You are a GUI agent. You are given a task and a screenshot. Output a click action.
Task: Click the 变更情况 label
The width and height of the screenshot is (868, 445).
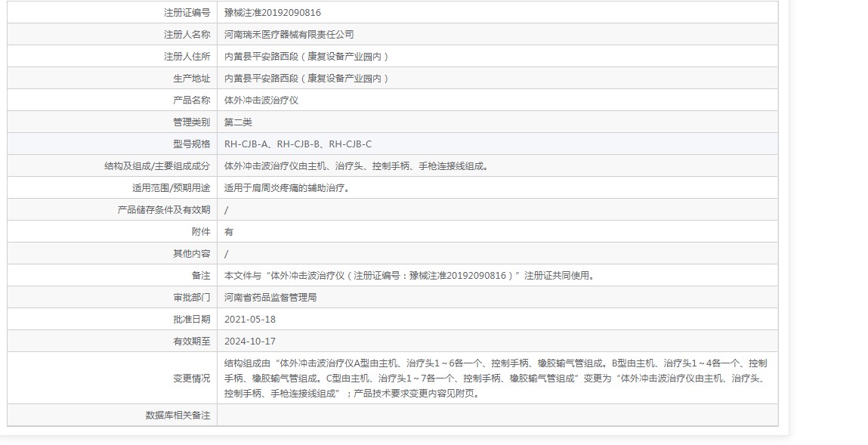click(192, 379)
